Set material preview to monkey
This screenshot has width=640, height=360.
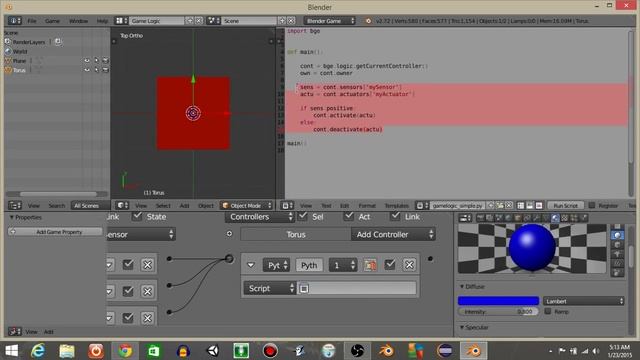tap(618, 254)
